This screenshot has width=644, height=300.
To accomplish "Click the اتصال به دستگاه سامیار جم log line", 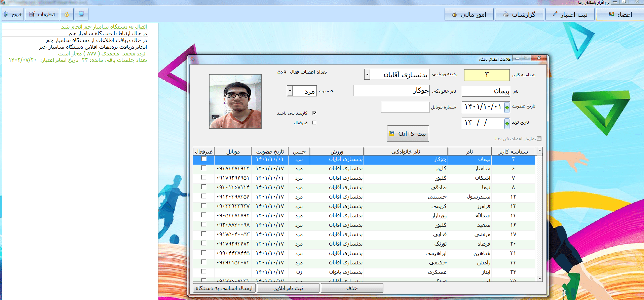I will [104, 27].
